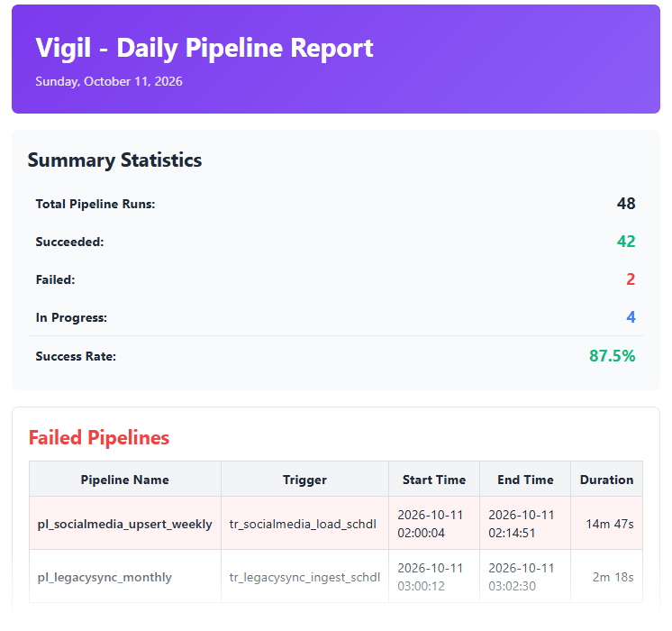The height and width of the screenshot is (631, 672).
Task: Click the 'Trigger' column header
Action: click(x=304, y=480)
